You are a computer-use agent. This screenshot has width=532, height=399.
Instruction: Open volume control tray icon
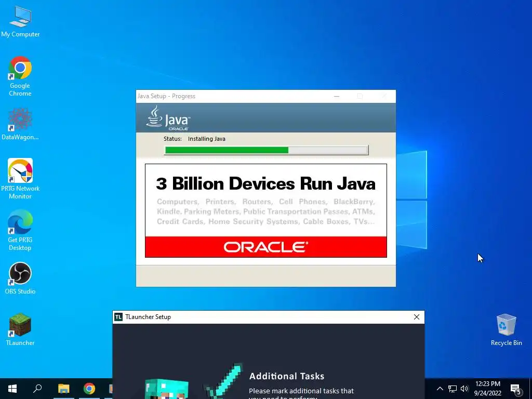point(464,389)
